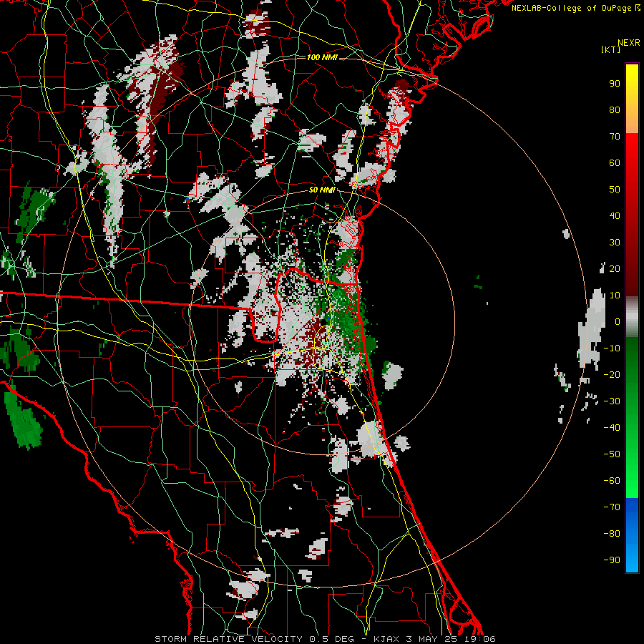The image size is (644, 644).
Task: Click the 80 value on the velocity scale
Action: (x=615, y=110)
